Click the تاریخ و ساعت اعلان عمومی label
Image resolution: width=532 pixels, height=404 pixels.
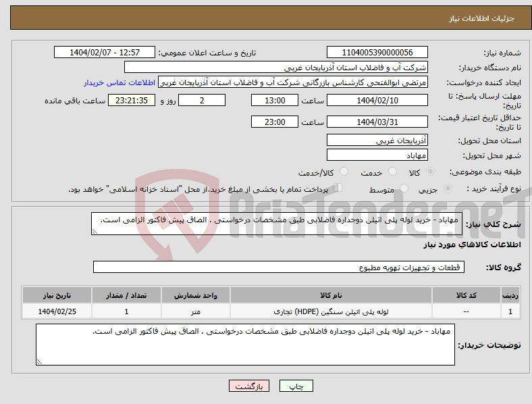[x=207, y=53]
